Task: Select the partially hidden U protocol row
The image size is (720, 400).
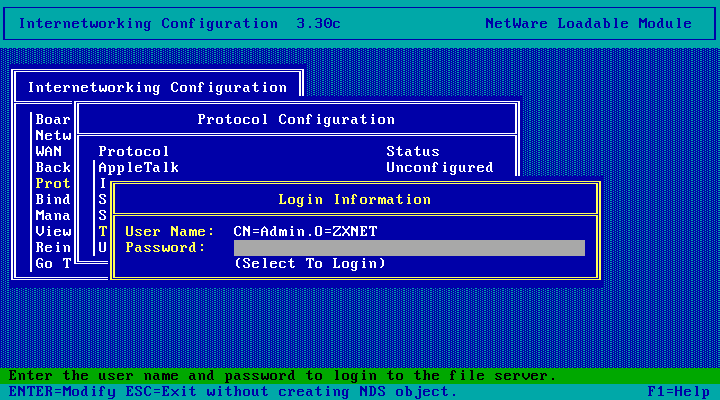Action: tap(103, 248)
